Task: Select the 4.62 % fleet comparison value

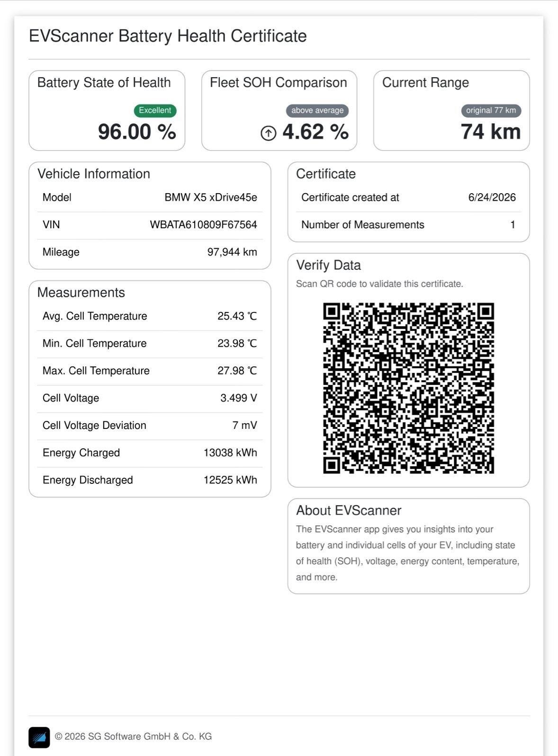Action: pos(315,132)
